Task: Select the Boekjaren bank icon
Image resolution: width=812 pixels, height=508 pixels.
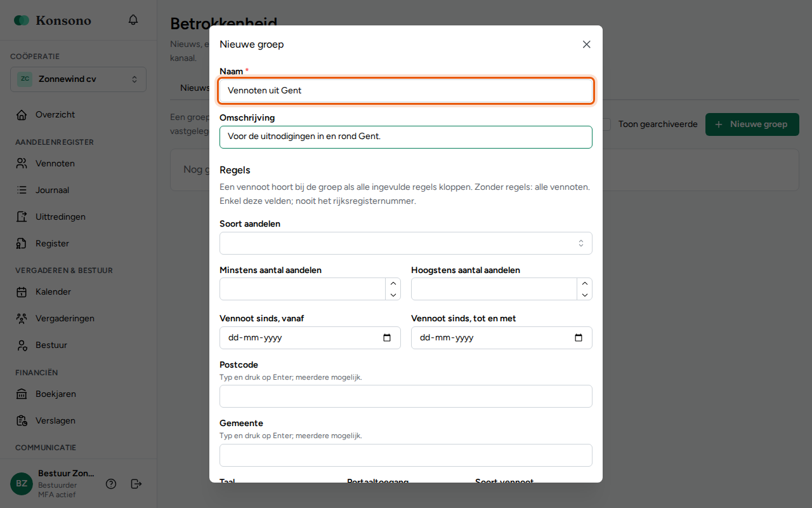Action: tap(22, 394)
